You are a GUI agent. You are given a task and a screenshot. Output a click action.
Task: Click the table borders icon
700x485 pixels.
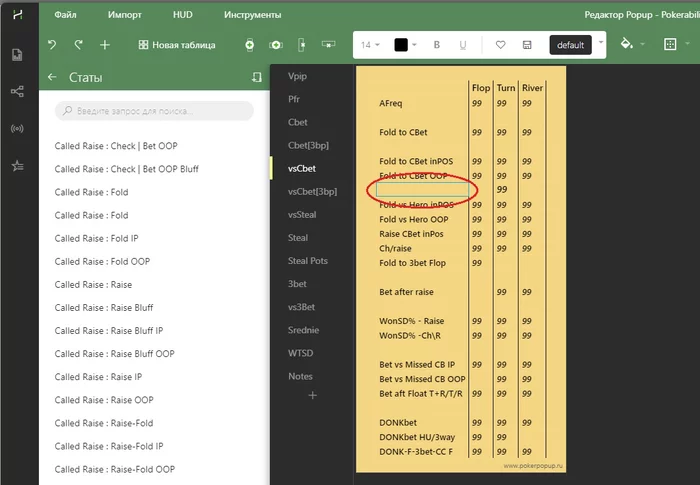tap(670, 44)
